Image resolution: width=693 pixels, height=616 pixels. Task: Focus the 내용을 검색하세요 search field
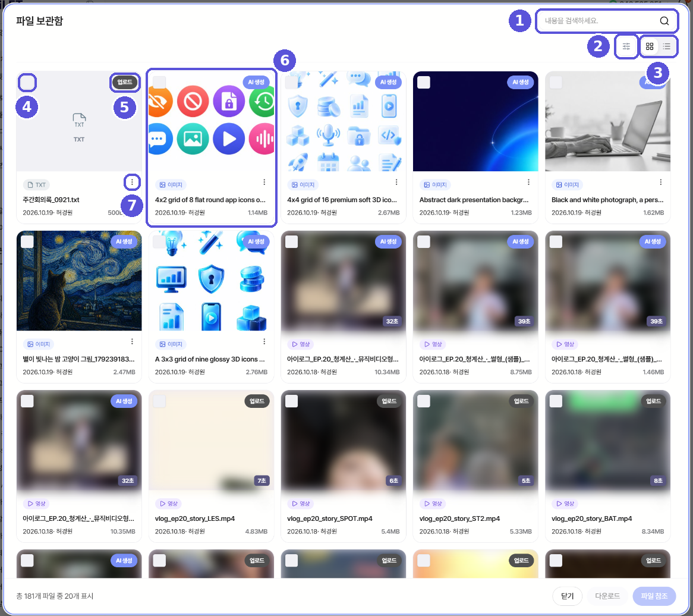[606, 21]
